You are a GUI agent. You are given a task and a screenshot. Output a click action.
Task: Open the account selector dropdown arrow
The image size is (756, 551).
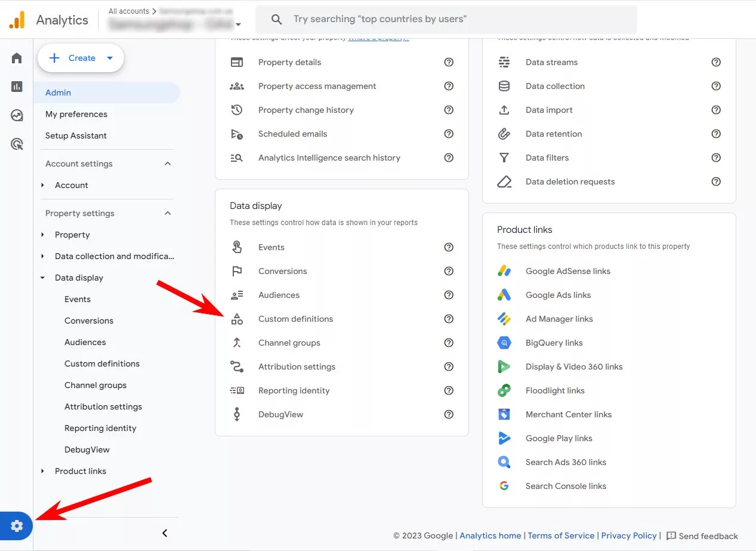pos(238,24)
